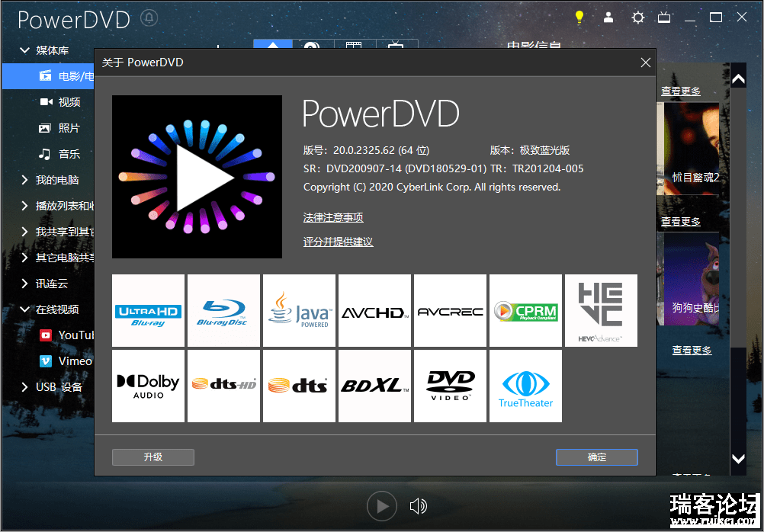Open the 法律注意事项 link
This screenshot has height=532, width=764.
tap(333, 217)
